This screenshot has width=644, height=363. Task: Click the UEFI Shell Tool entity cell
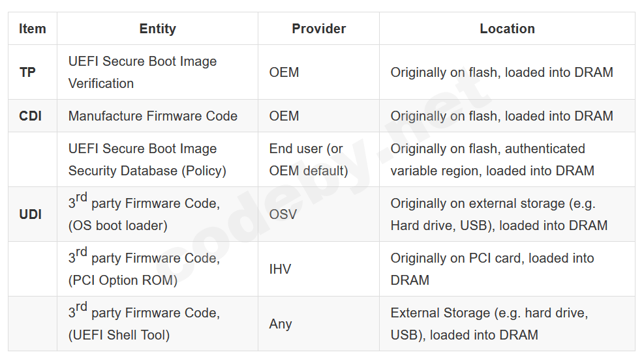144,324
